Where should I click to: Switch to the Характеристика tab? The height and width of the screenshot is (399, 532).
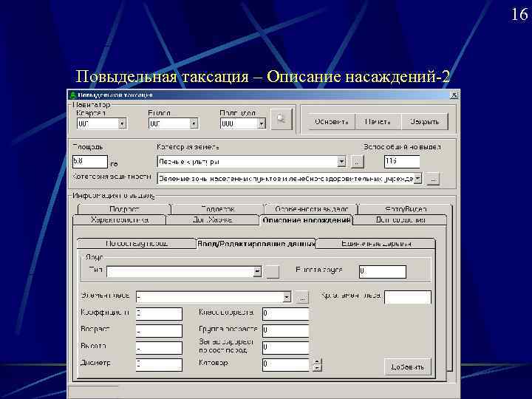pyautogui.click(x=120, y=220)
